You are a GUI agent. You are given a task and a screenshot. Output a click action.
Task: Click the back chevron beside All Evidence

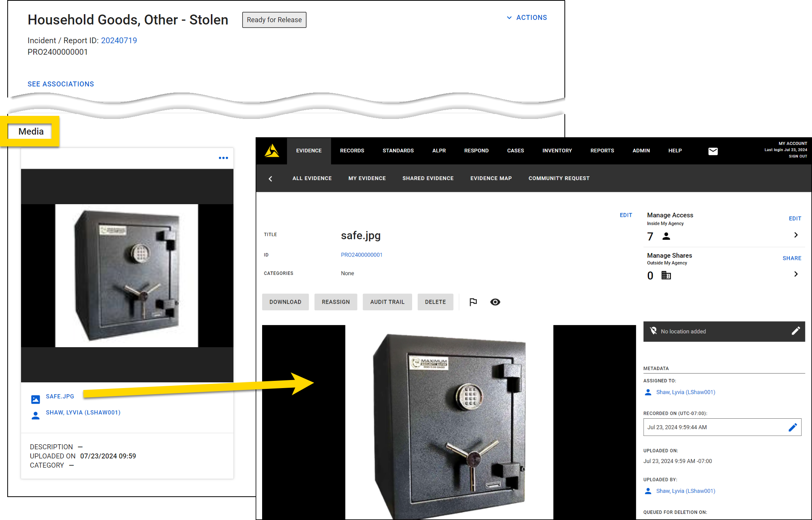[271, 178]
